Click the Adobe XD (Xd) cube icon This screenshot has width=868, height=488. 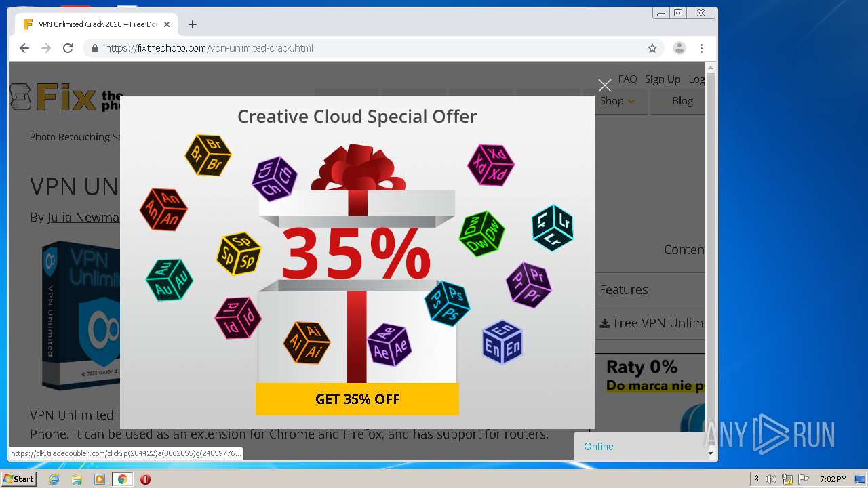491,165
